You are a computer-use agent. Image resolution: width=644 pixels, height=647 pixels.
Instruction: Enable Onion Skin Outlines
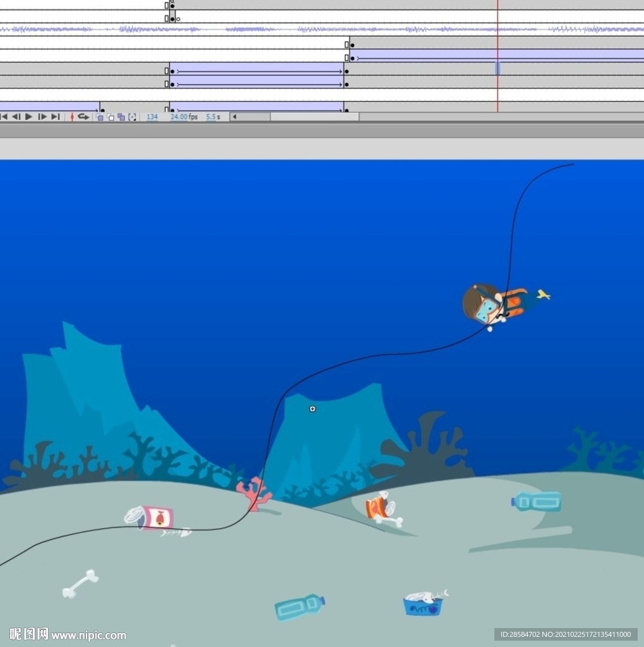(x=110, y=117)
